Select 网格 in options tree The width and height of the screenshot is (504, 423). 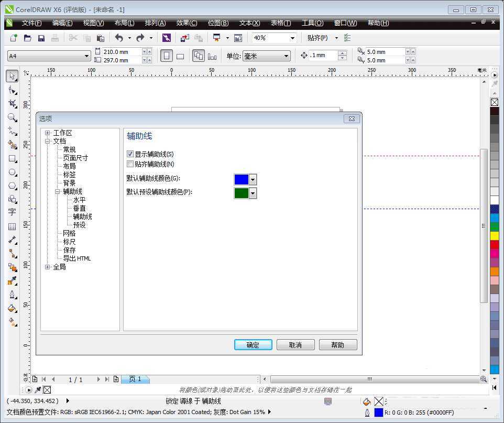[x=69, y=233]
